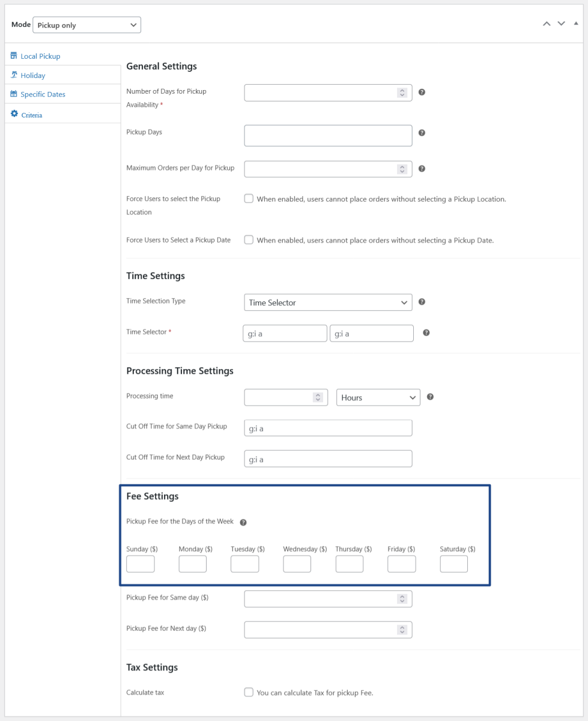This screenshot has height=721, width=588.
Task: Click the Wednesday ($) fee input field
Action: point(297,564)
